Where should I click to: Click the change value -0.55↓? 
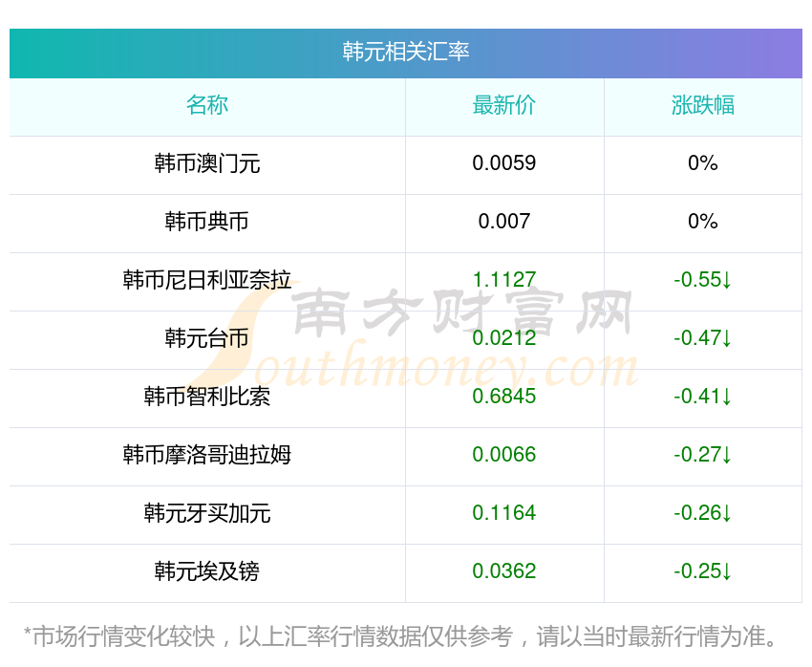click(x=703, y=280)
